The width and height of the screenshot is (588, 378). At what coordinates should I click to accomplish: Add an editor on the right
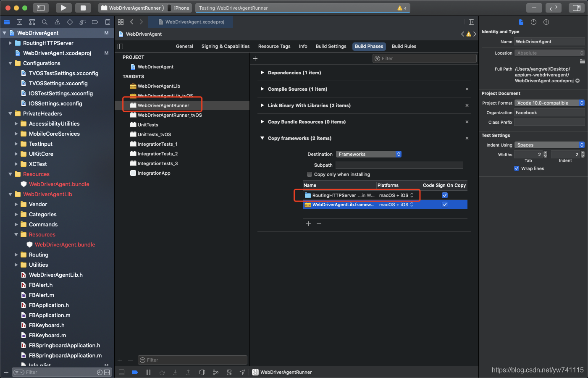click(471, 22)
